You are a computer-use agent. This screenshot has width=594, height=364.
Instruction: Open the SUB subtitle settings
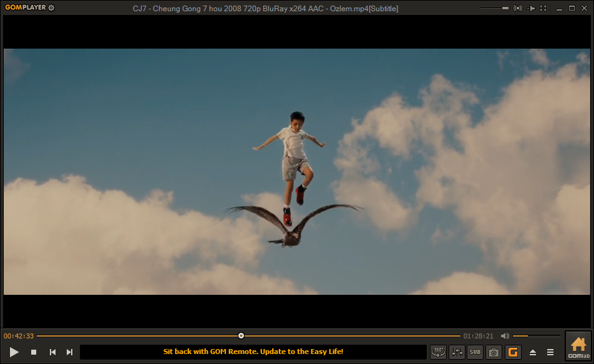(475, 352)
